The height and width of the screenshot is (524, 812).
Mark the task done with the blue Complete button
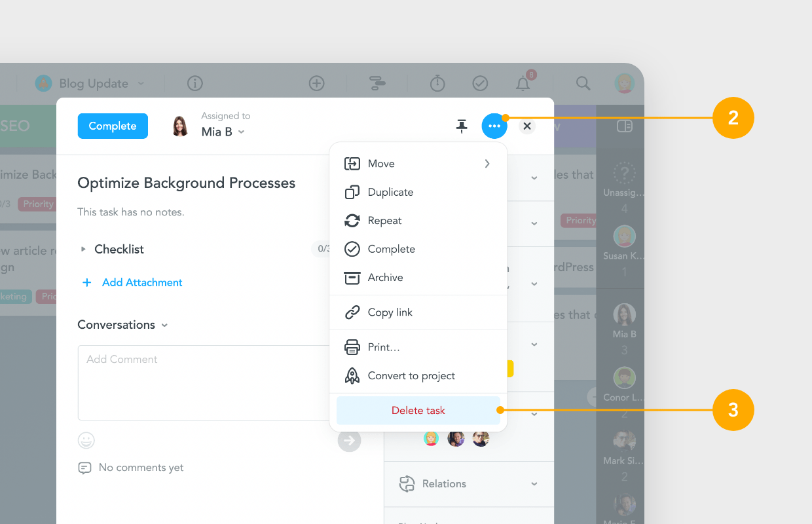(113, 126)
